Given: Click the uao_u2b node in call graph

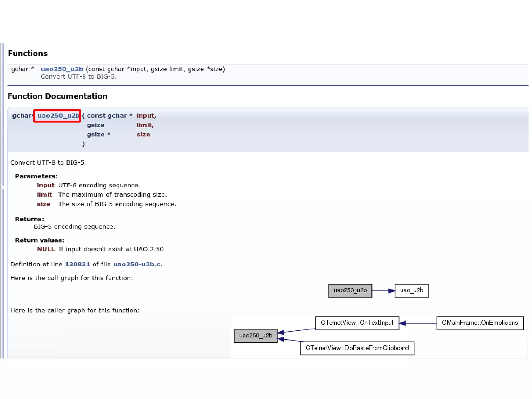Looking at the screenshot, I should pyautogui.click(x=411, y=291).
